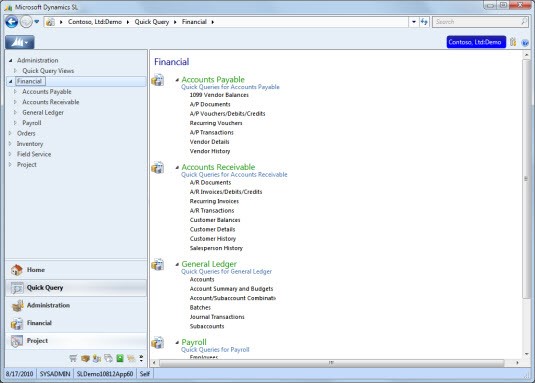
Task: Open Vendor History query
Action: click(210, 151)
